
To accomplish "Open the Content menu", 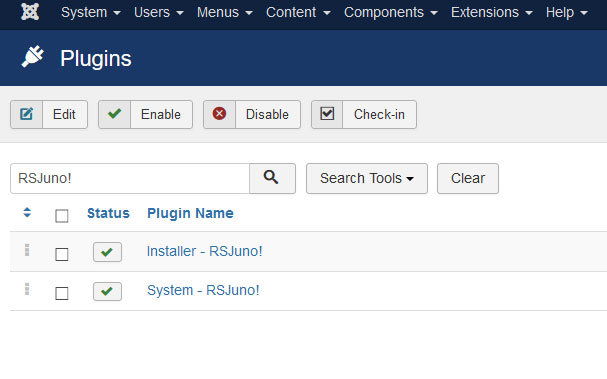I will click(298, 12).
